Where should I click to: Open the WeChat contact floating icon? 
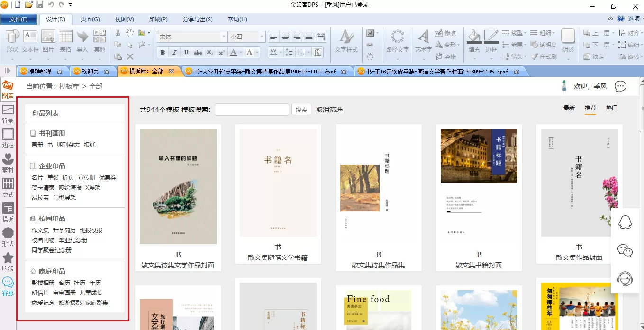[x=625, y=251]
